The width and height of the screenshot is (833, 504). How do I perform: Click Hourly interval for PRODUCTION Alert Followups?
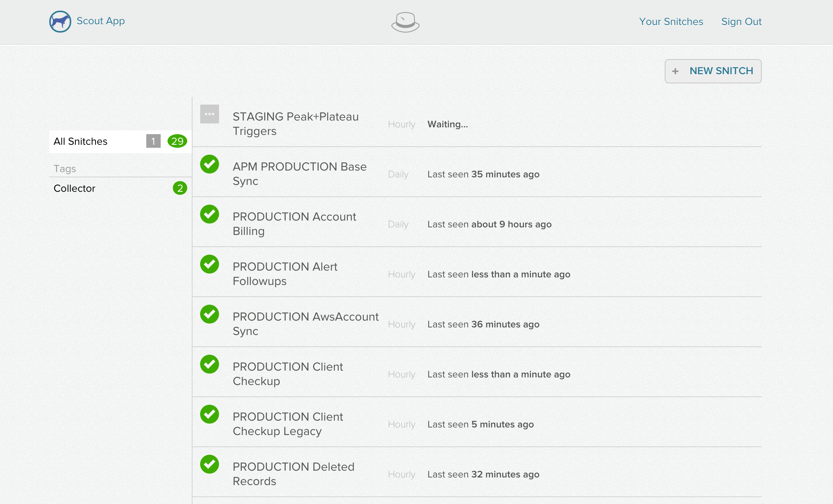point(402,274)
